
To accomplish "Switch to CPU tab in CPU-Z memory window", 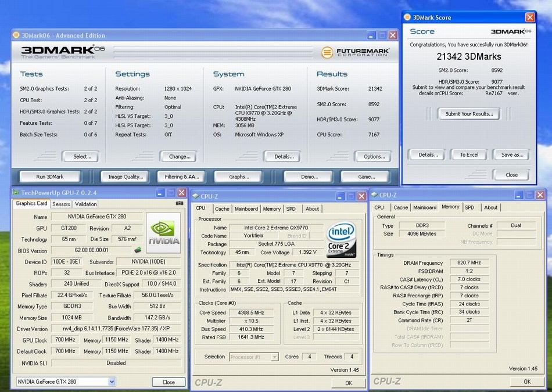I will pos(379,207).
